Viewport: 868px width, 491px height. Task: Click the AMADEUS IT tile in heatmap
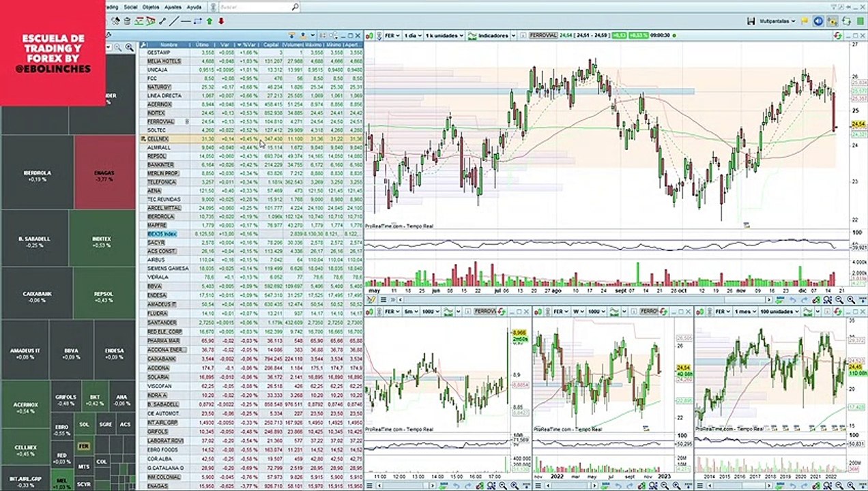pos(25,351)
